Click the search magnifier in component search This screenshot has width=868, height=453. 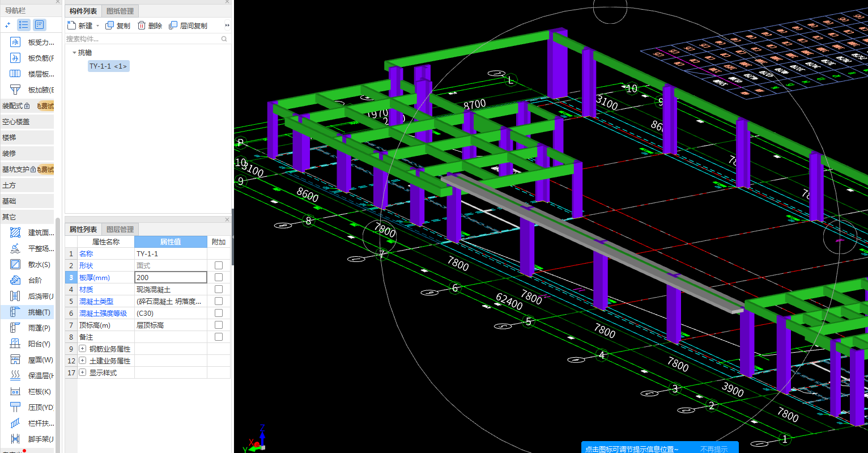224,39
